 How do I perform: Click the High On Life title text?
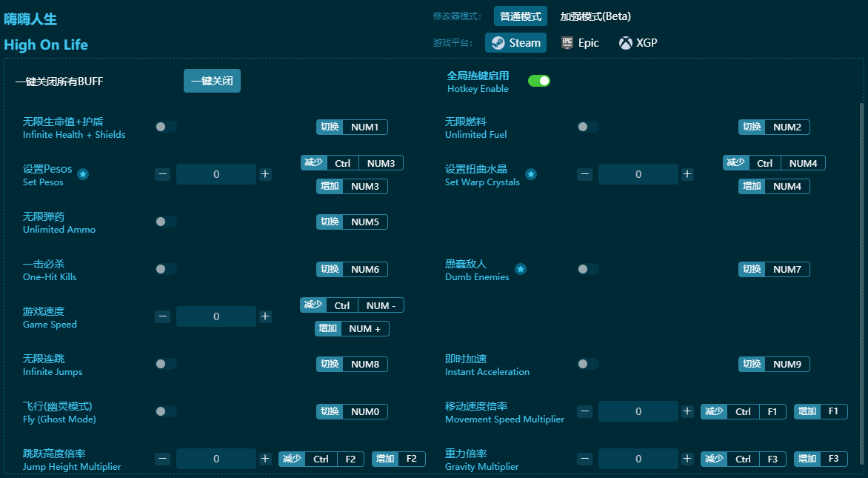46,45
